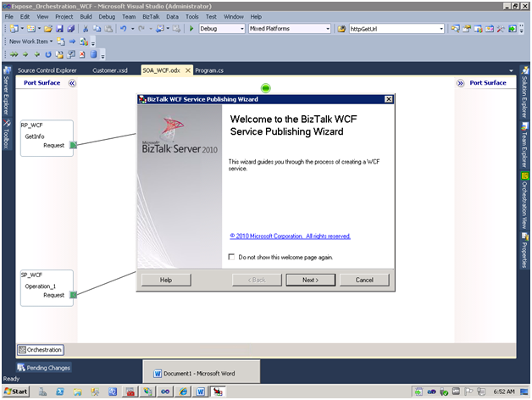The height and width of the screenshot is (400, 532).
Task: Click the green Start Debugging arrow
Action: (x=191, y=29)
